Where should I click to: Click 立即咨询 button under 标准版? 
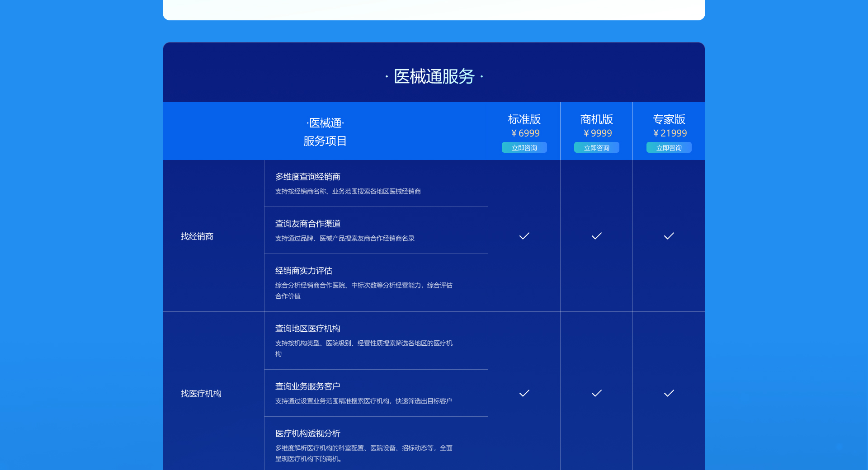(524, 148)
